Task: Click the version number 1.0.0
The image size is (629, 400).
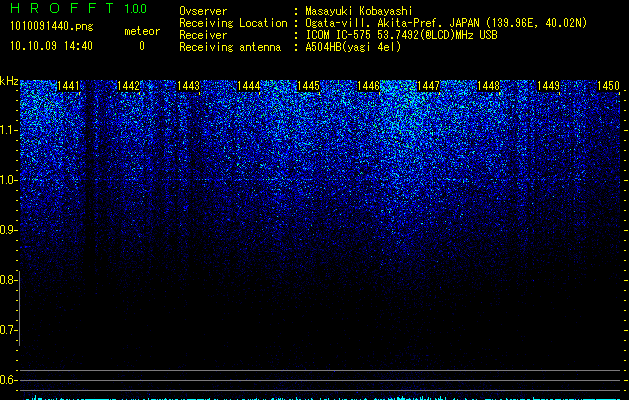Action: (136, 8)
